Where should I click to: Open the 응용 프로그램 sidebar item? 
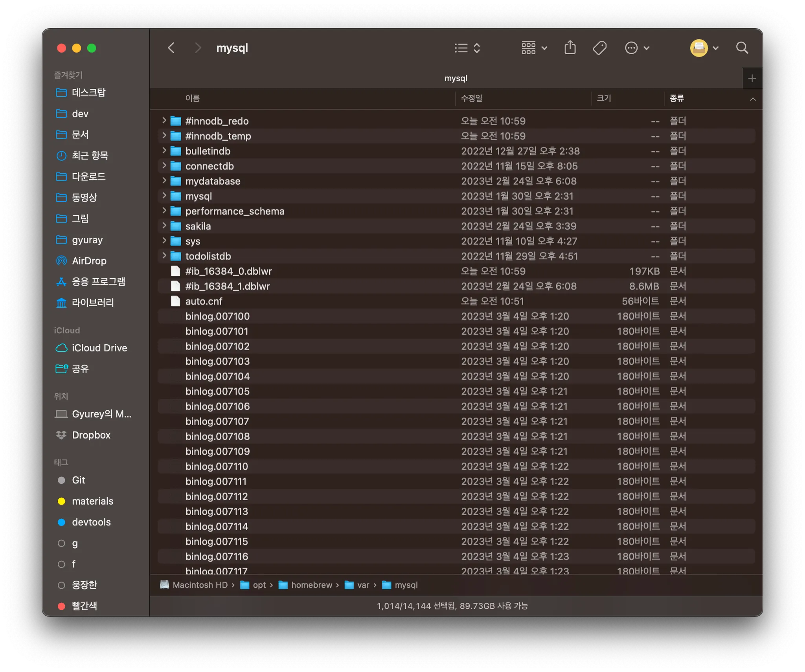[x=98, y=282]
